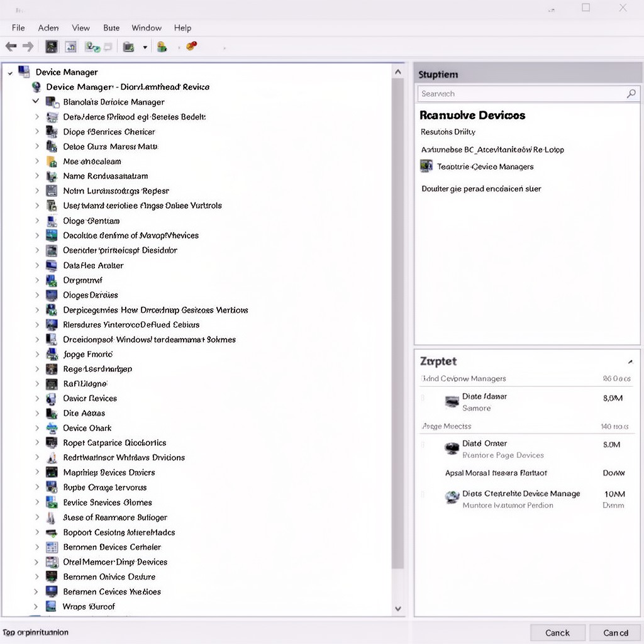Click the Canck button
644x644 pixels.
[557, 633]
